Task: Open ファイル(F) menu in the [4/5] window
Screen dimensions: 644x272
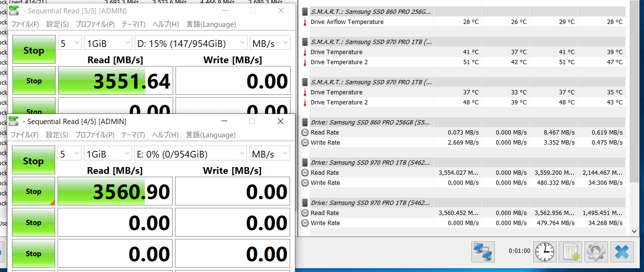Action: click(24, 135)
